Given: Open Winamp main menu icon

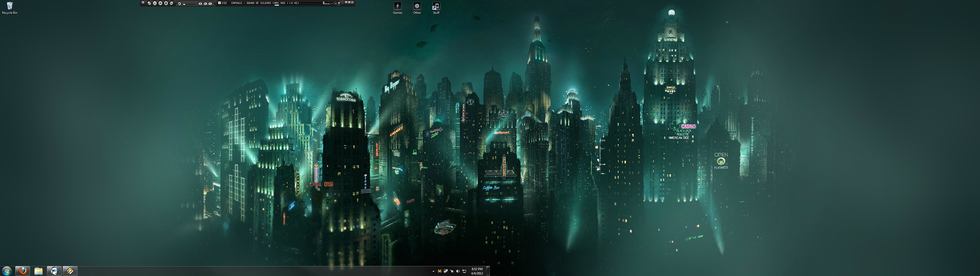Looking at the screenshot, I should point(143,2).
